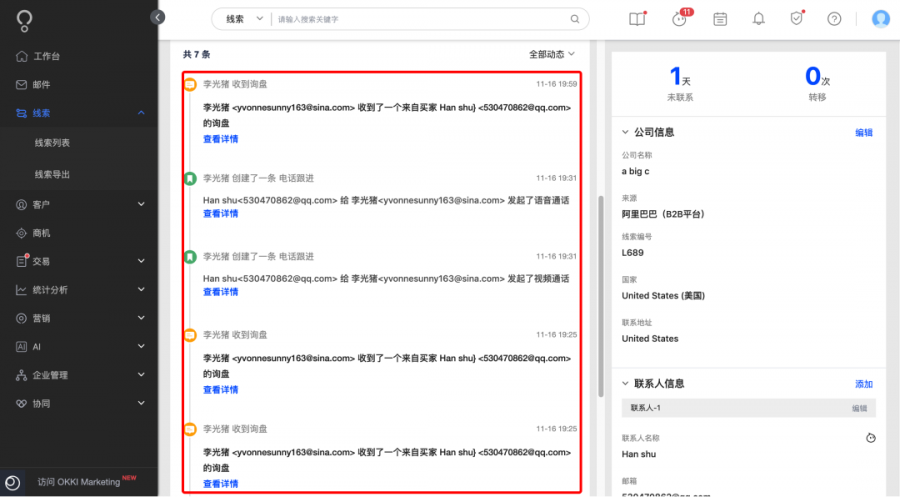900x497 pixels.
Task: Click the icon beside contact name Han shu
Action: coord(871,438)
